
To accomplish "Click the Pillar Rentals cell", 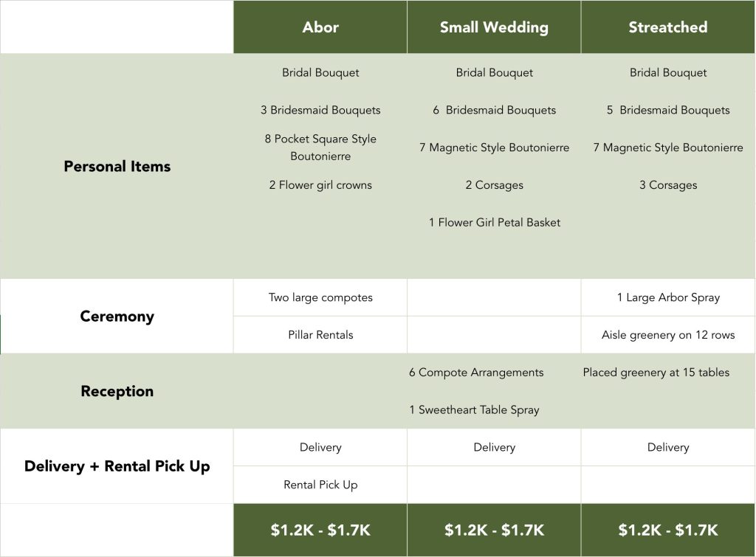I will click(320, 335).
